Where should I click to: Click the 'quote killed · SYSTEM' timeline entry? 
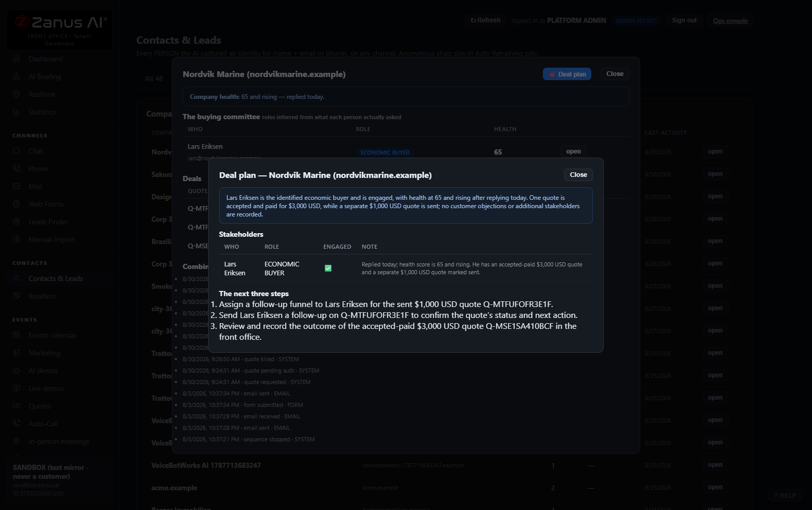240,359
